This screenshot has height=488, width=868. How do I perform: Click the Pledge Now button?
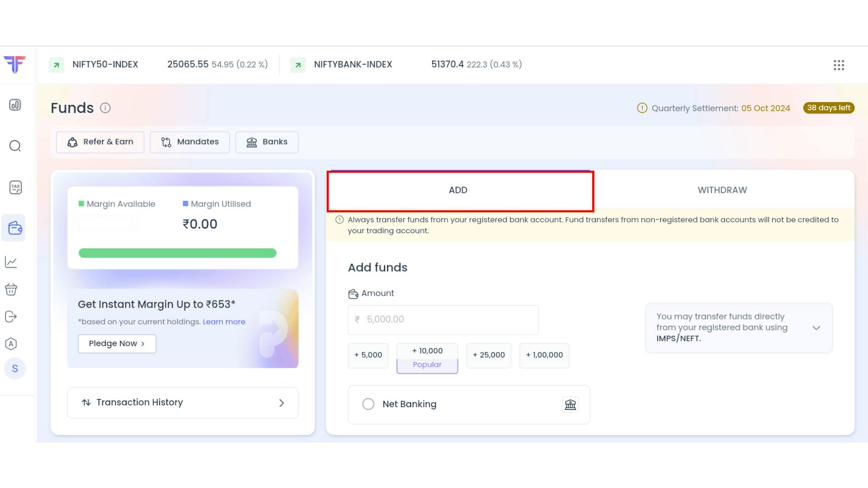pos(117,344)
